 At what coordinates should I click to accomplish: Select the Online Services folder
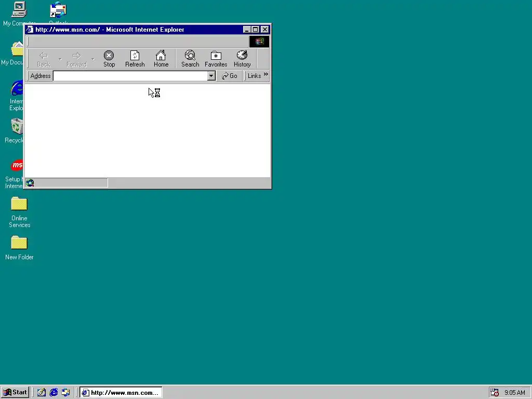[19, 212]
